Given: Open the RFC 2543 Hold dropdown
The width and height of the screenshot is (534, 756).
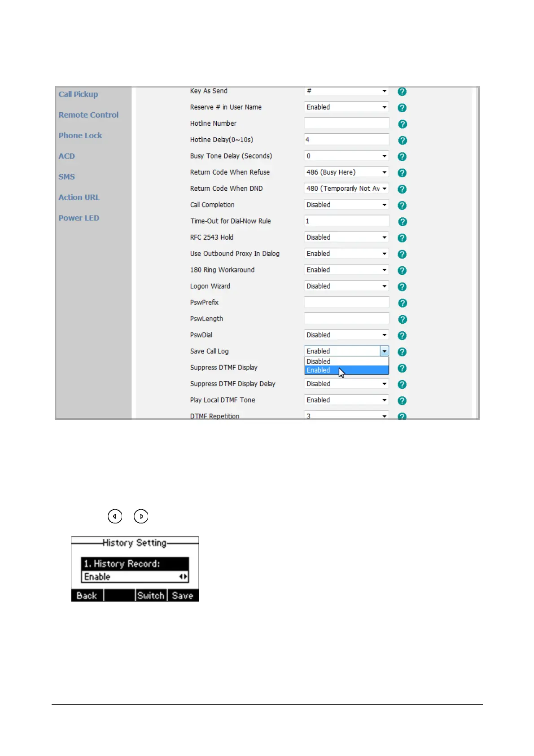Looking at the screenshot, I should (346, 237).
